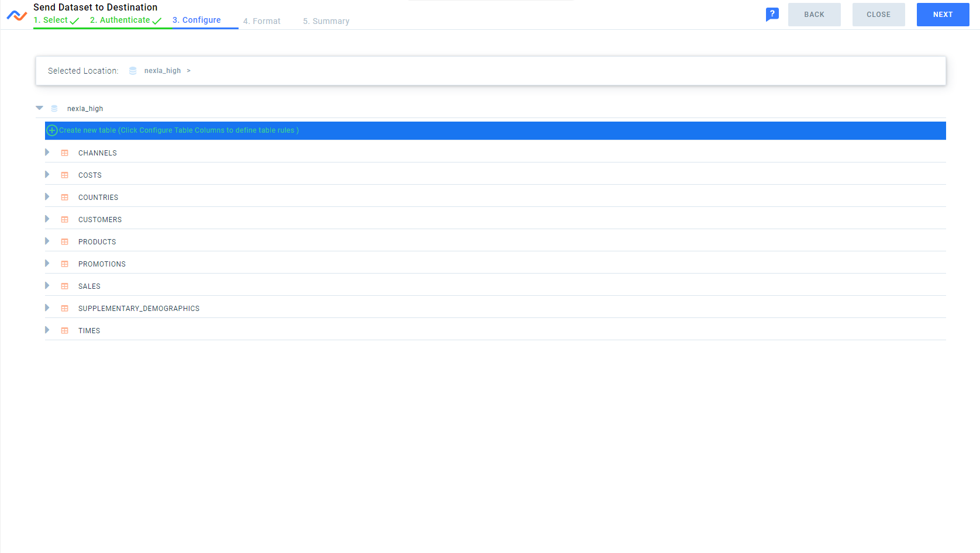
Task: Click the COUNTRIES table icon
Action: click(x=65, y=198)
